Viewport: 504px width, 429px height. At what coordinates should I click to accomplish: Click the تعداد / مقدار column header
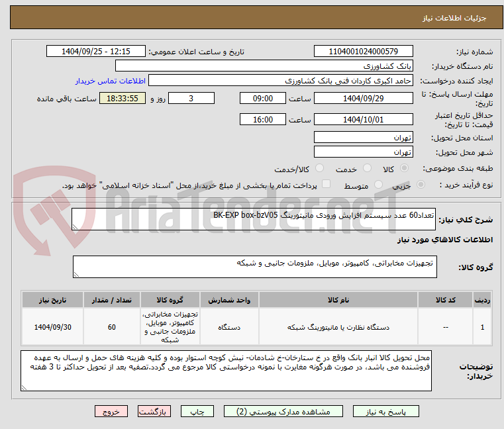111,300
